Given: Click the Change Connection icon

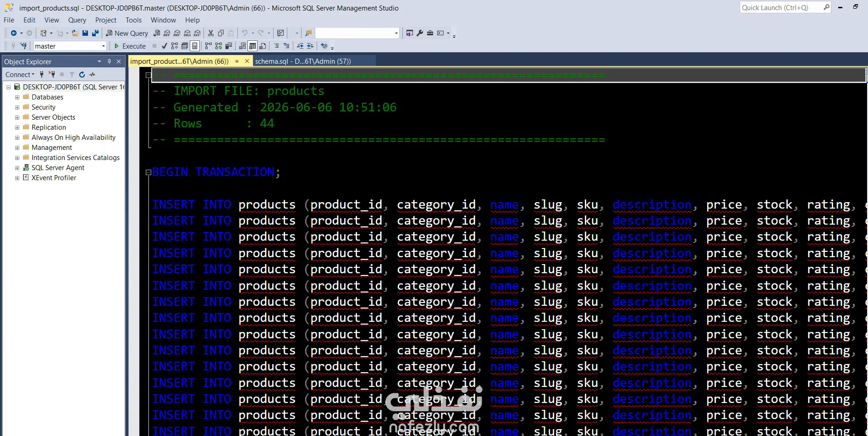Looking at the screenshot, I should tap(23, 46).
